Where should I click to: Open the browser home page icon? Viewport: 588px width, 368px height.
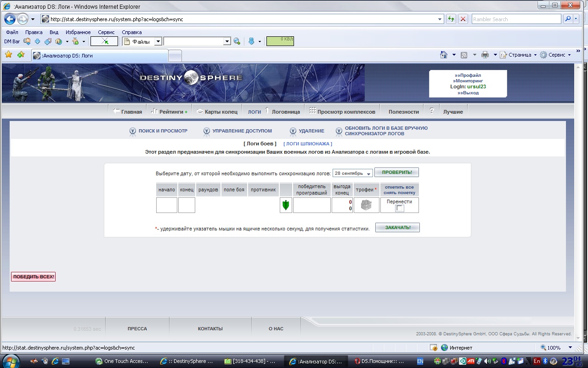click(443, 55)
